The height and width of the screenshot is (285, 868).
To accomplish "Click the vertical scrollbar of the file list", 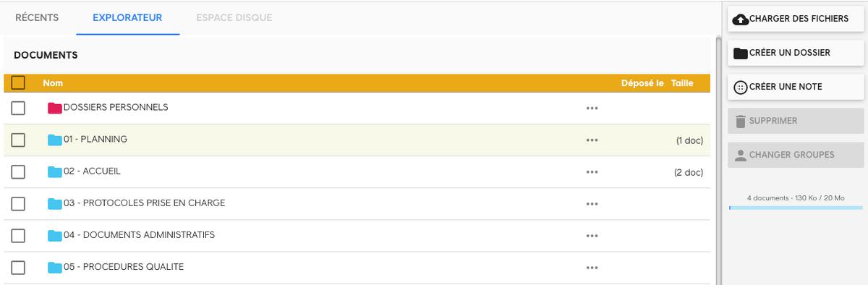I will point(716,143).
